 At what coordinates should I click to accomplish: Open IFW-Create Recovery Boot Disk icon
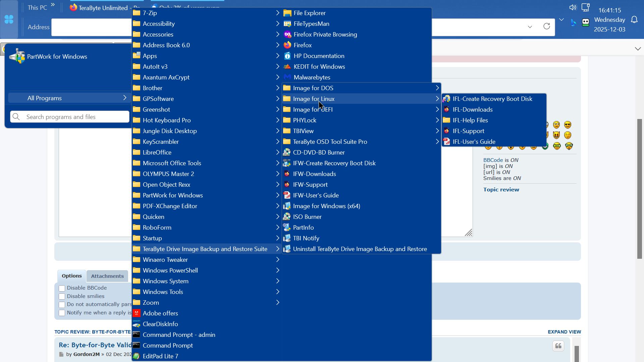(x=287, y=163)
